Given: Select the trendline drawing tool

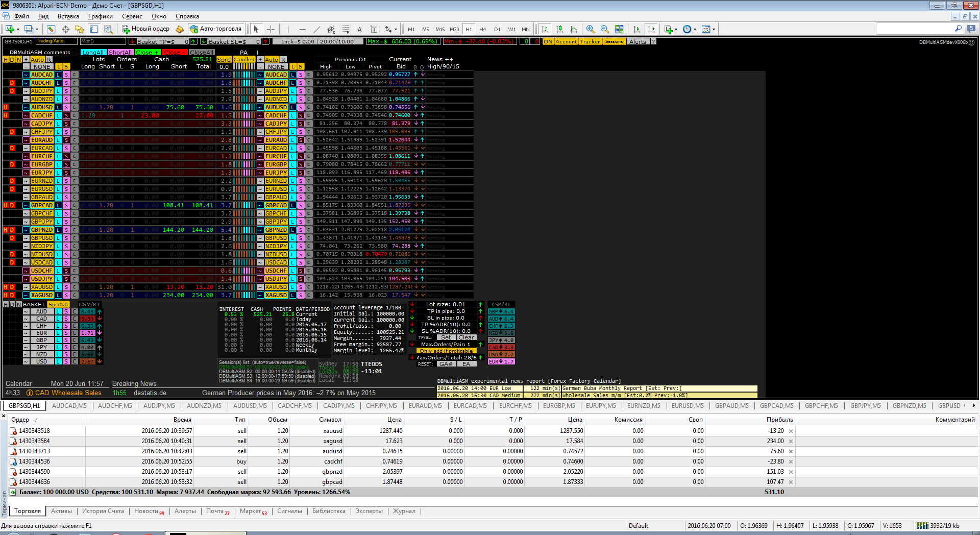Looking at the screenshot, I should coord(316,29).
